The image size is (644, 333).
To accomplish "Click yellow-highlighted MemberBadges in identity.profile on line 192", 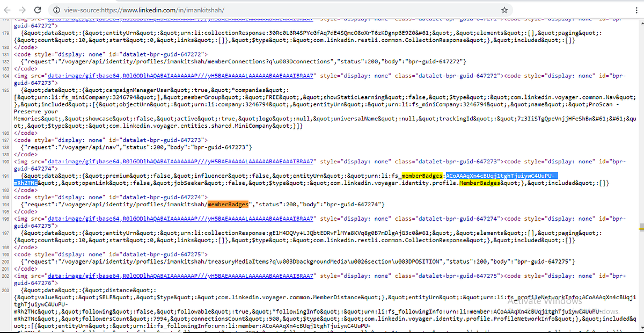I will coord(480,183).
